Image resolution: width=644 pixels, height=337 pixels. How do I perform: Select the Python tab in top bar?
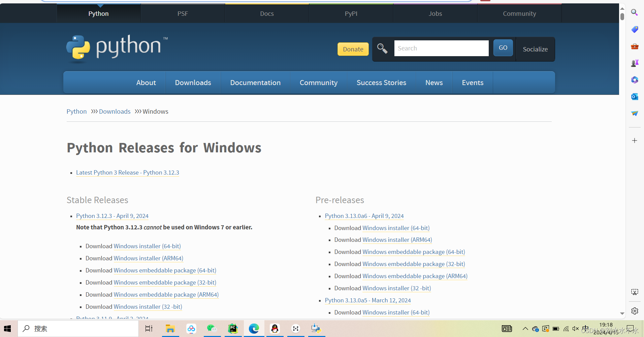pyautogui.click(x=99, y=13)
